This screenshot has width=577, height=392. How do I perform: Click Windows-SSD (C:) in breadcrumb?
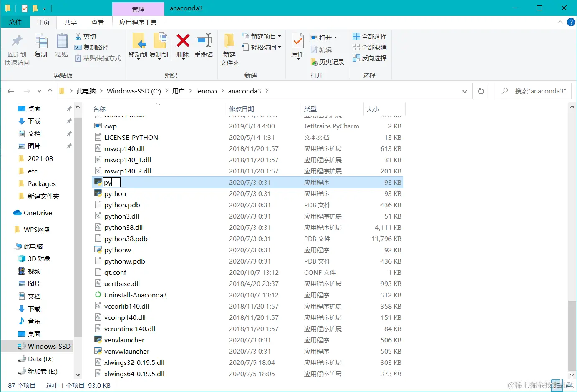click(x=134, y=91)
